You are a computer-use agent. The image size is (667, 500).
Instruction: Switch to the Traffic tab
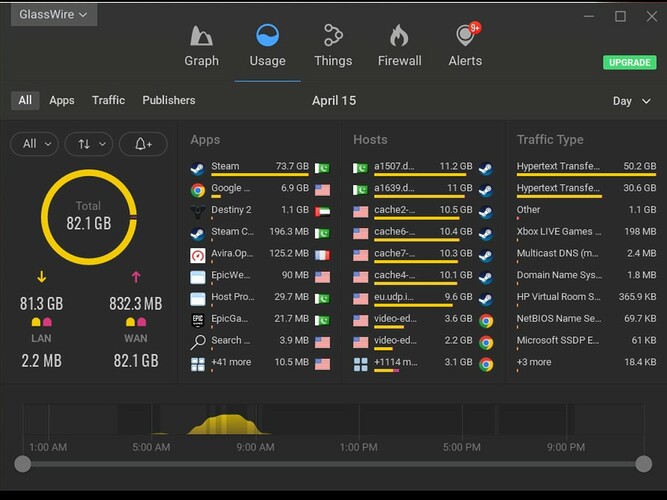(x=108, y=100)
